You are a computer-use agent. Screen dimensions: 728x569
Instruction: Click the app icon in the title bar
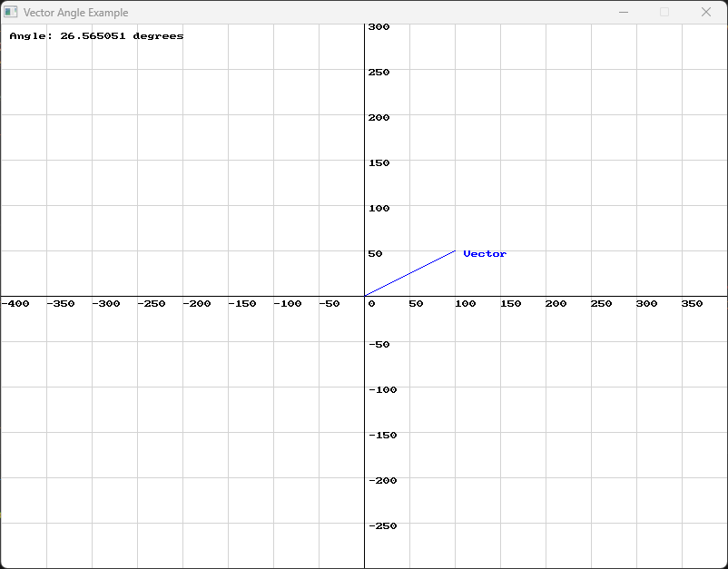point(11,13)
